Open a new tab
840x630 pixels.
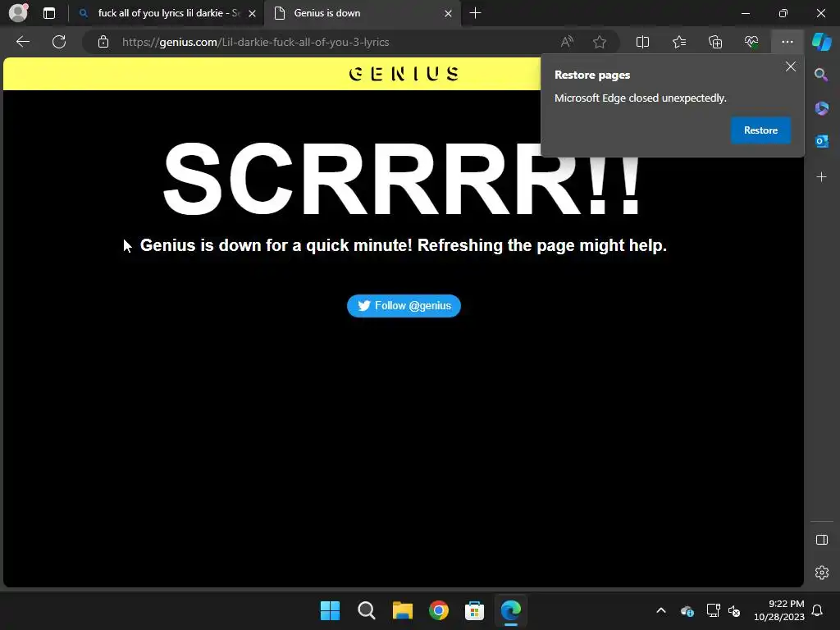click(475, 13)
